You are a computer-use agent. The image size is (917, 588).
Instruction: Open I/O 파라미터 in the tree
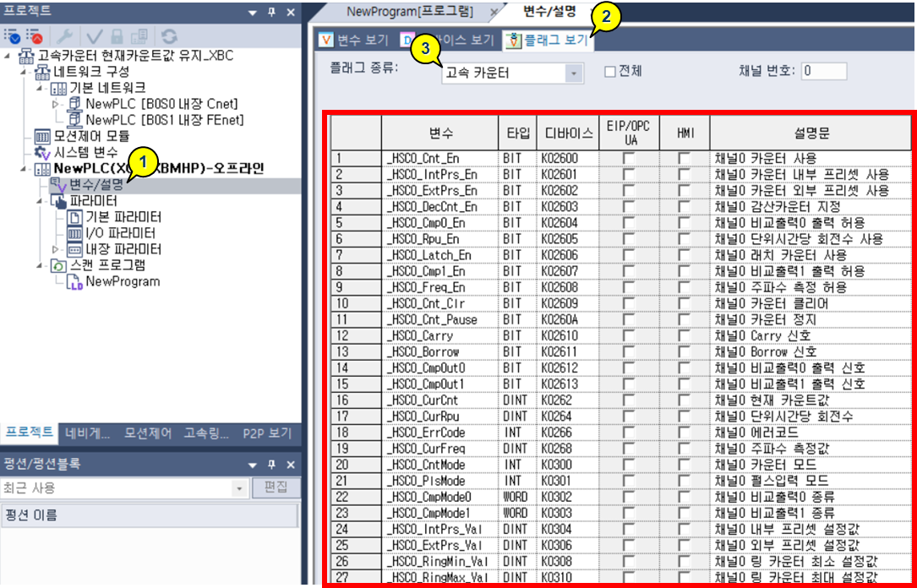pyautogui.click(x=120, y=233)
